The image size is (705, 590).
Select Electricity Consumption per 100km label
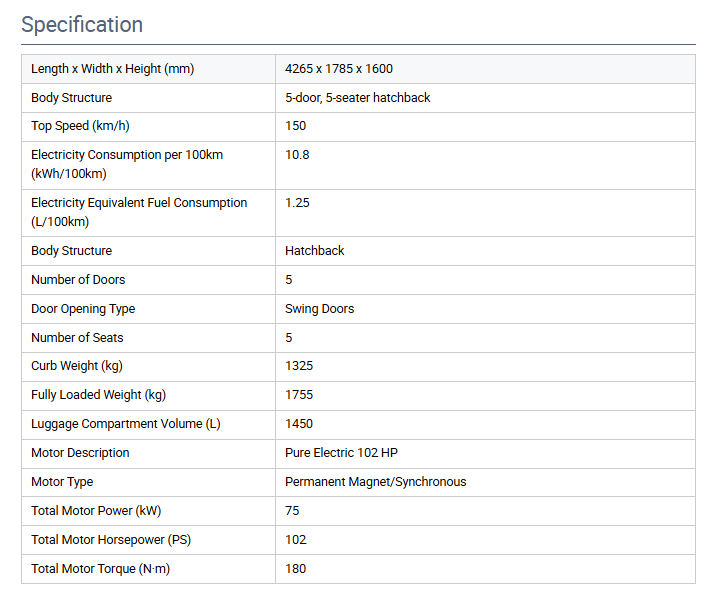click(127, 164)
